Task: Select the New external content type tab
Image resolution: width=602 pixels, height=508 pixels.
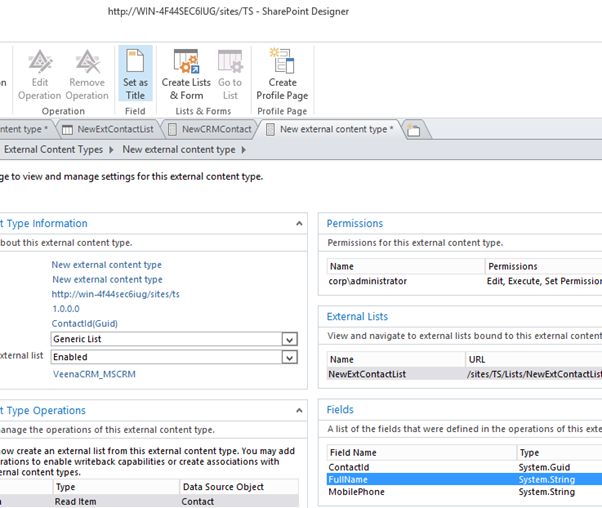Action: pyautogui.click(x=329, y=129)
